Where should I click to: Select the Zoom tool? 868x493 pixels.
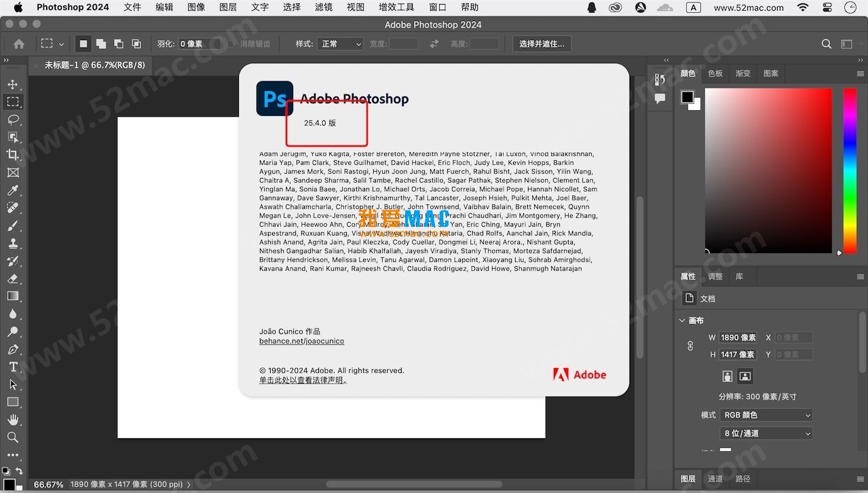pyautogui.click(x=14, y=437)
